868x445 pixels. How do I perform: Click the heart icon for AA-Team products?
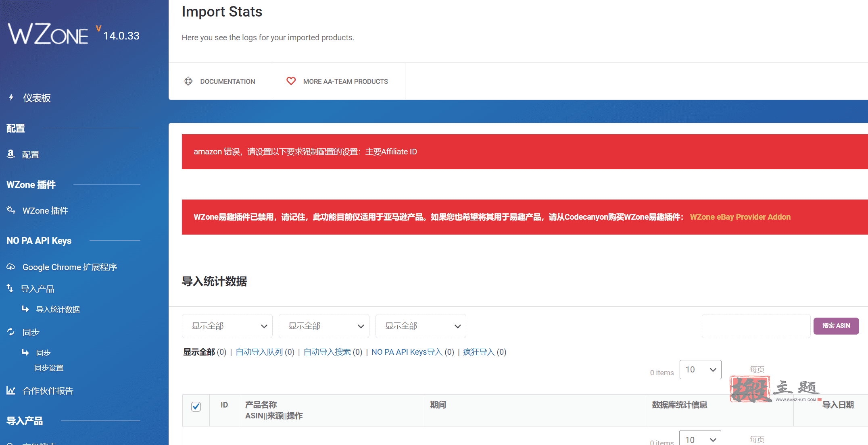point(291,81)
